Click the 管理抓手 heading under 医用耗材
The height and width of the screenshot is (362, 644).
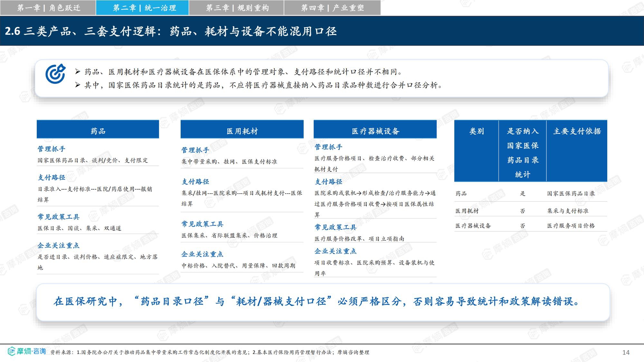pos(195,150)
